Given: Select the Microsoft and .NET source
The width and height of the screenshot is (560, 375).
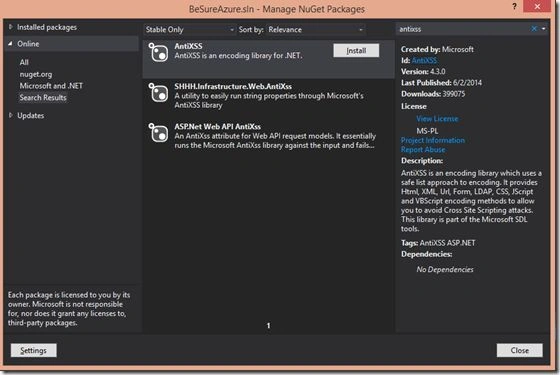Looking at the screenshot, I should point(51,86).
